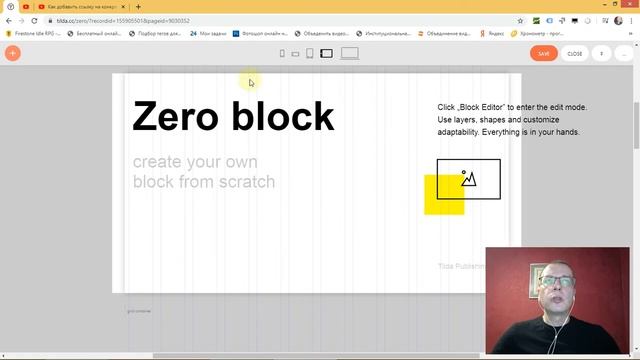Switch to the first pinned tab
The width and height of the screenshot is (640, 360).
coord(11,7)
